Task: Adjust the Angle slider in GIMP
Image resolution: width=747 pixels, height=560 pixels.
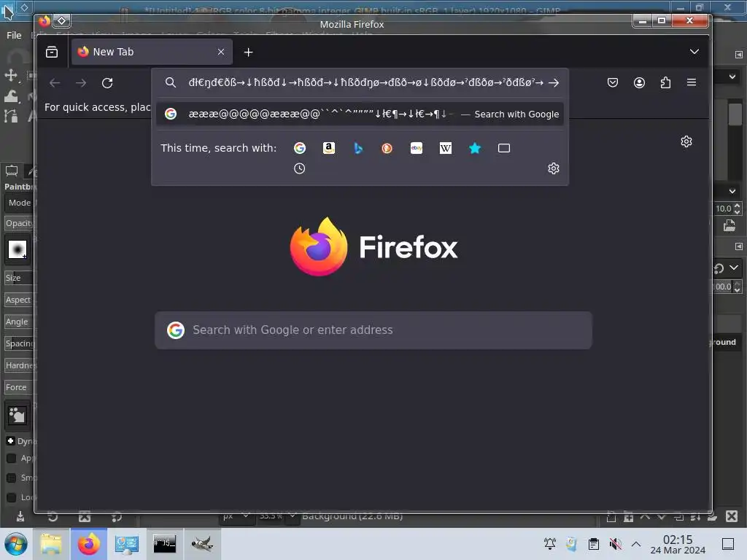Action: [x=19, y=322]
